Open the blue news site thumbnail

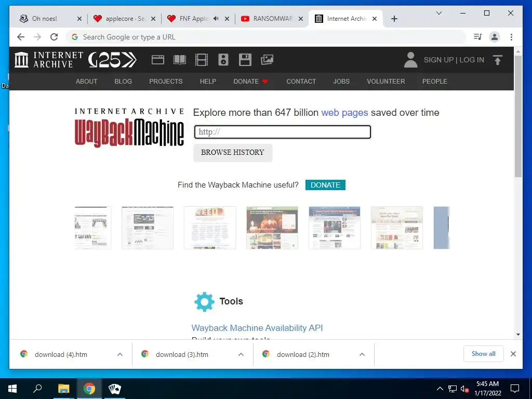pyautogui.click(x=335, y=228)
